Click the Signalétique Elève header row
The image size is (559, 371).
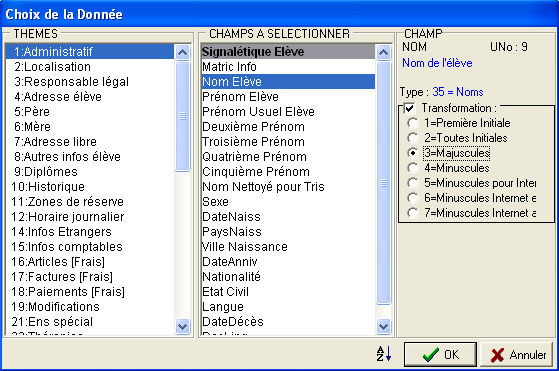coord(288,52)
